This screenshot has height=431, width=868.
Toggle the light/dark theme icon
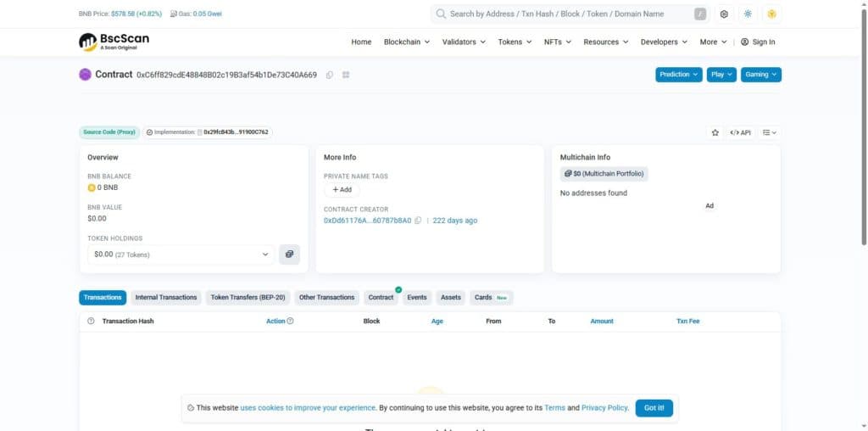tap(748, 14)
